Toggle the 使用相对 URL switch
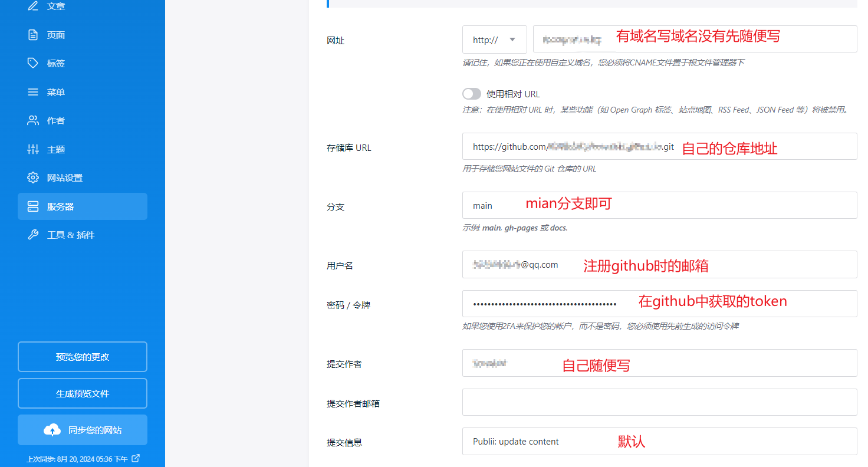868x467 pixels. tap(472, 94)
